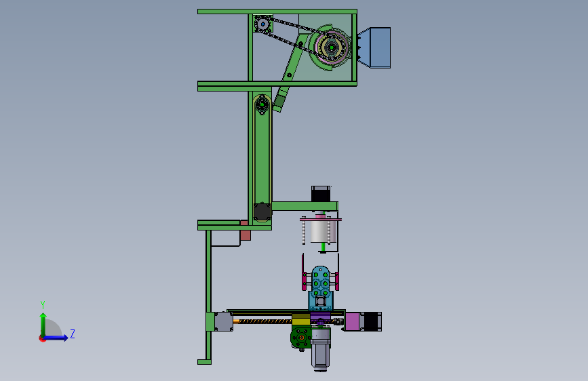Click the left magenta gripper finger

(x=304, y=281)
